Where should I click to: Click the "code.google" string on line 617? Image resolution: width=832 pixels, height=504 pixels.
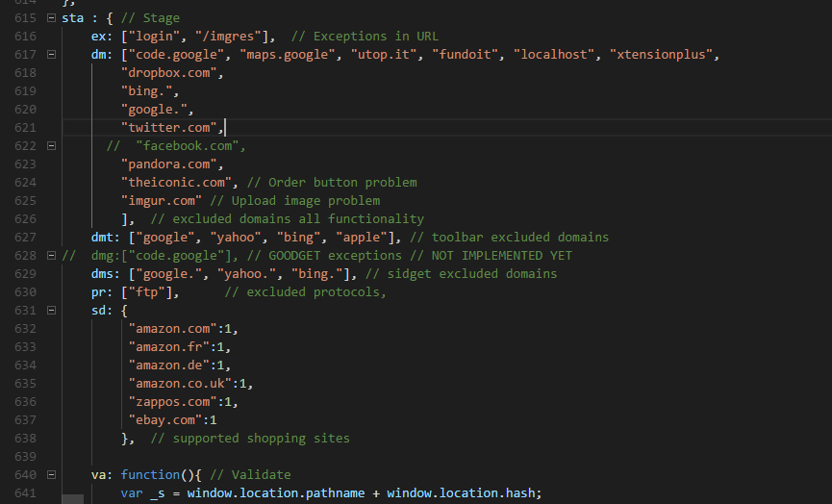[177, 55]
